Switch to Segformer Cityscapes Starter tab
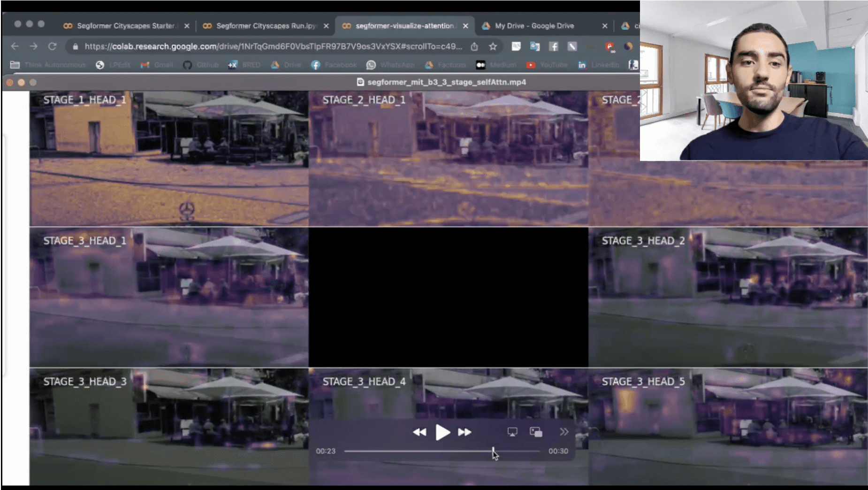Screen dimensions: 868x490 point(125,26)
